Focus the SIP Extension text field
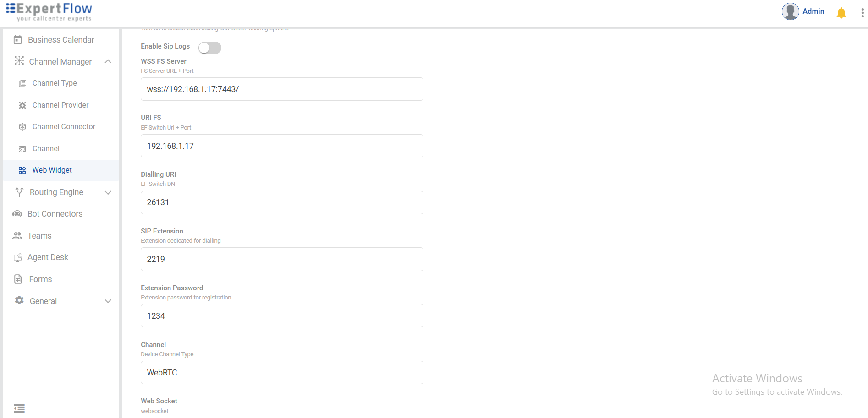The image size is (868, 418). (x=282, y=259)
